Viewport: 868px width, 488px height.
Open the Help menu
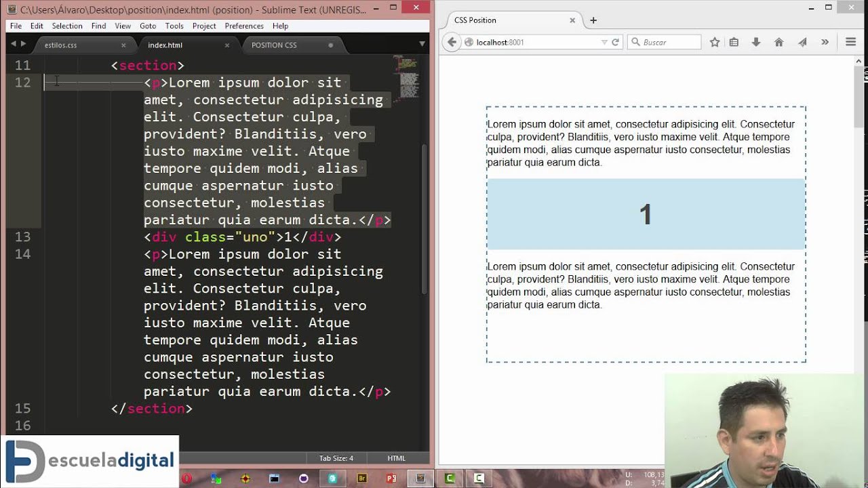(x=281, y=26)
